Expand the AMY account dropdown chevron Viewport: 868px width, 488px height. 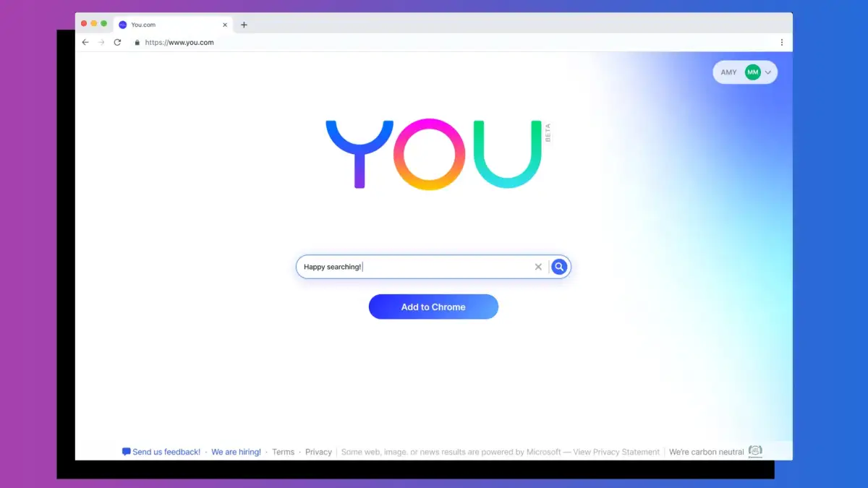(768, 72)
